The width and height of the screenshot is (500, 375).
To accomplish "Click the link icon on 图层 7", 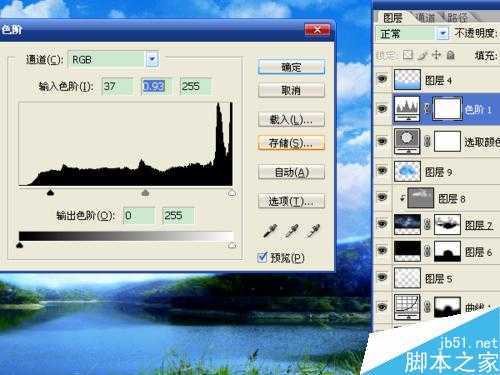I will (x=427, y=225).
